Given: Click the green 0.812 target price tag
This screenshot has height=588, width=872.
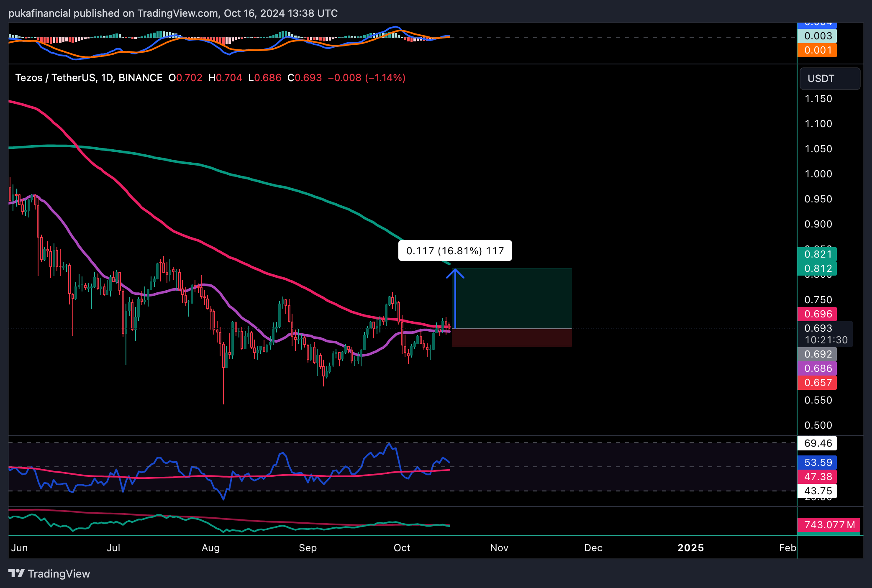Looking at the screenshot, I should [x=817, y=268].
